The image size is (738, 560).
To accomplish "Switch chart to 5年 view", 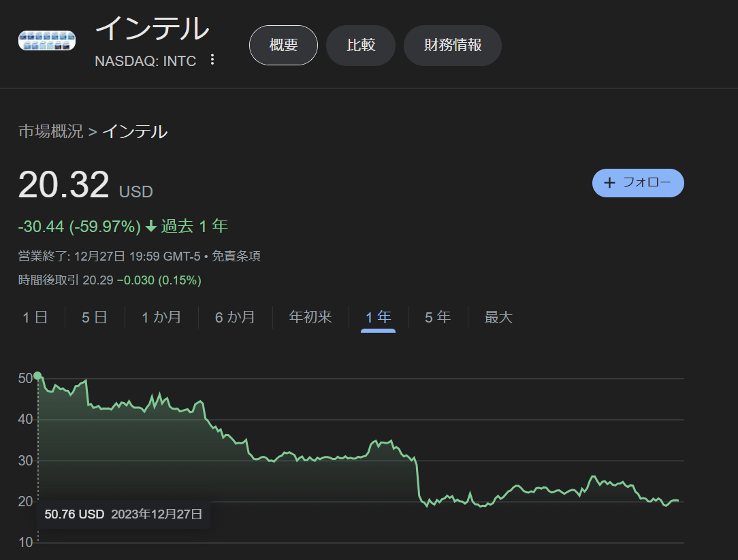I will tap(438, 317).
